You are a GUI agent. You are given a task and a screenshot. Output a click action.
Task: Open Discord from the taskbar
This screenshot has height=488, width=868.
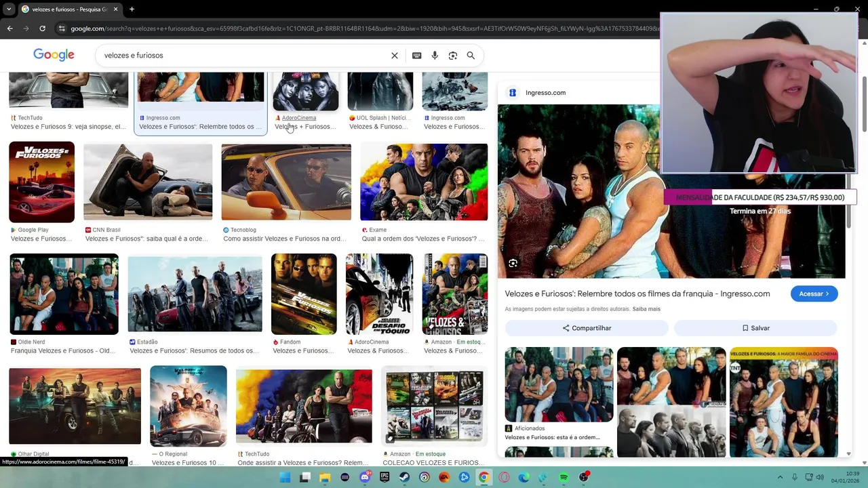[x=365, y=477]
